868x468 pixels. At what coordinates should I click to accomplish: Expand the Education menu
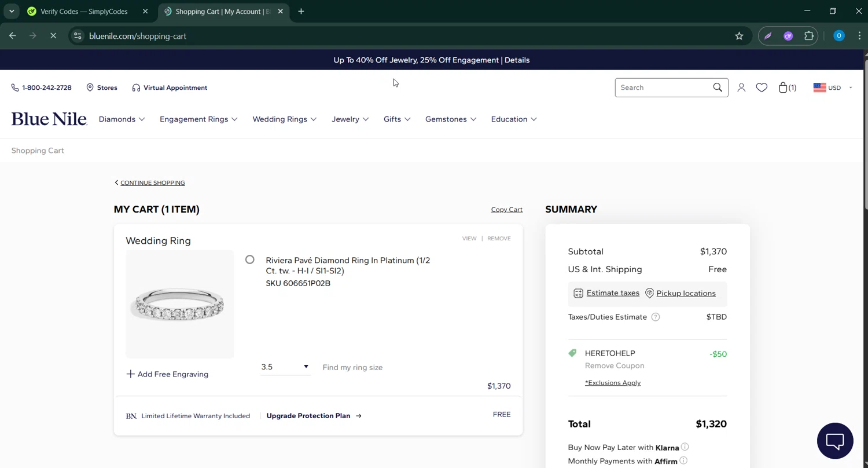coord(514,119)
